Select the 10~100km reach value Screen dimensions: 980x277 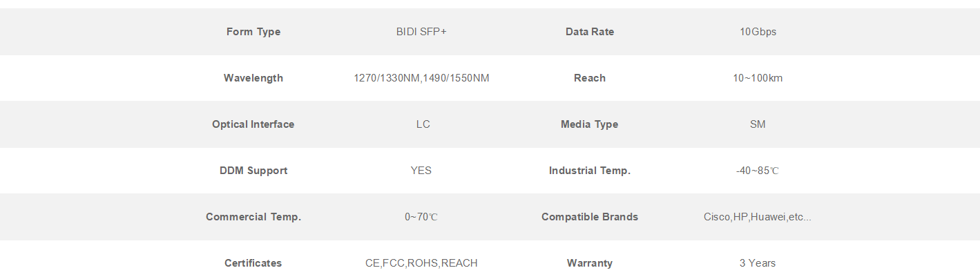click(758, 78)
